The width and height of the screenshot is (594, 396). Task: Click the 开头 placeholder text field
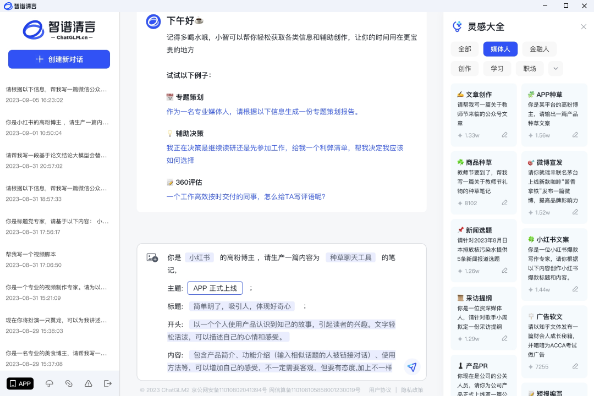pyautogui.click(x=281, y=330)
